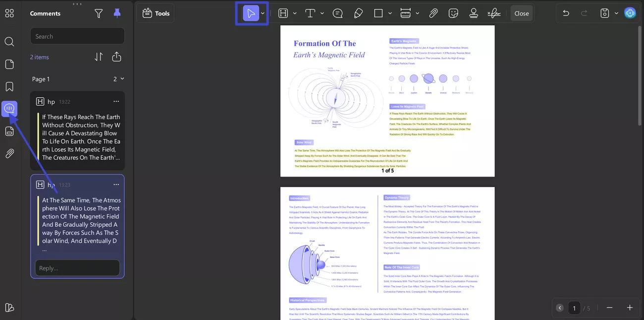Zoom in using the plus control
The width and height of the screenshot is (644, 320).
click(x=630, y=308)
